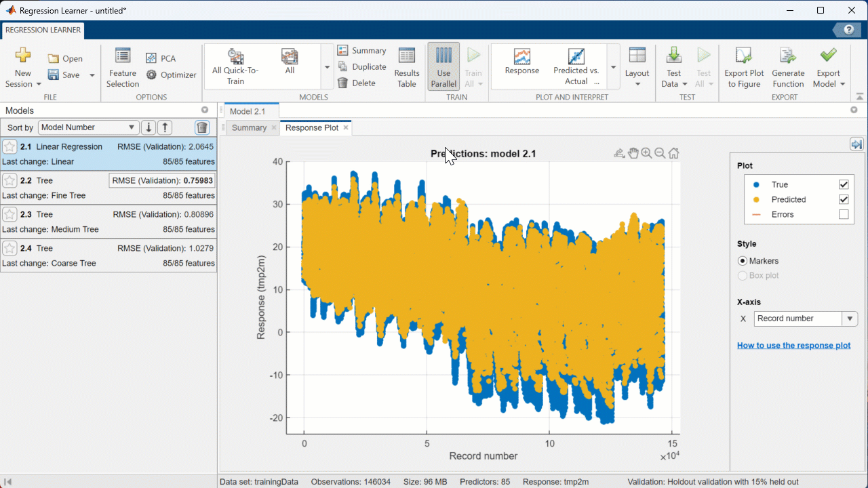
Task: Select the Markers style radio button
Action: [743, 261]
